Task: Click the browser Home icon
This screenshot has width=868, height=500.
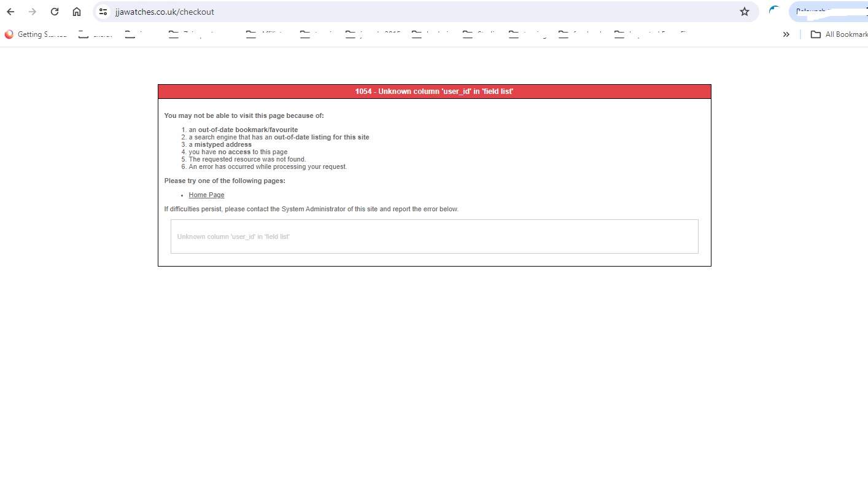Action: 77,12
